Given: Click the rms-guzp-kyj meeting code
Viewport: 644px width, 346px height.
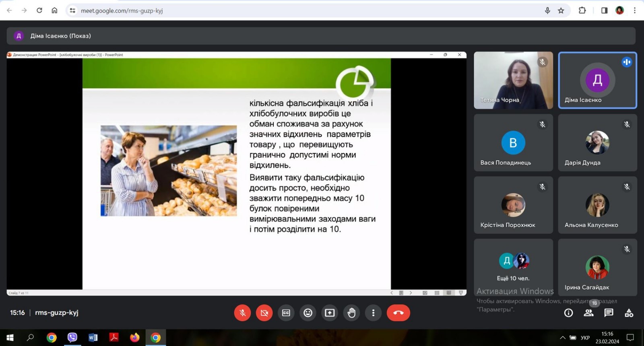Looking at the screenshot, I should point(57,313).
